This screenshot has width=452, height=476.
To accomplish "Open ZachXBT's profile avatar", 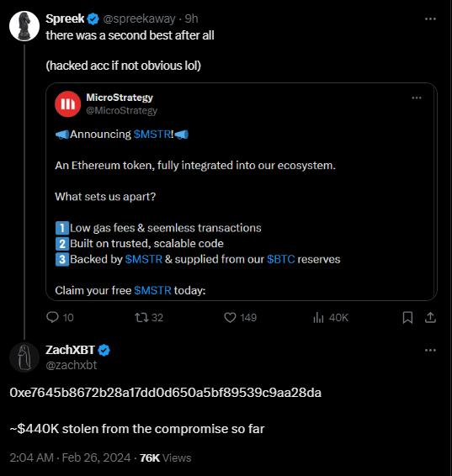I will pyautogui.click(x=24, y=357).
